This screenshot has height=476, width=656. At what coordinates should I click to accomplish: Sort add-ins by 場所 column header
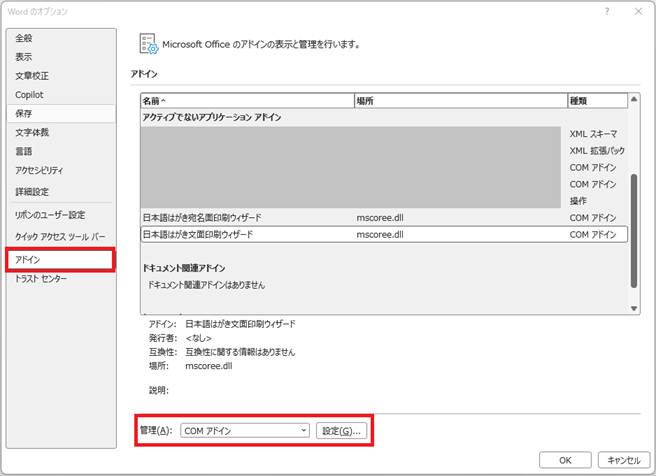point(461,101)
